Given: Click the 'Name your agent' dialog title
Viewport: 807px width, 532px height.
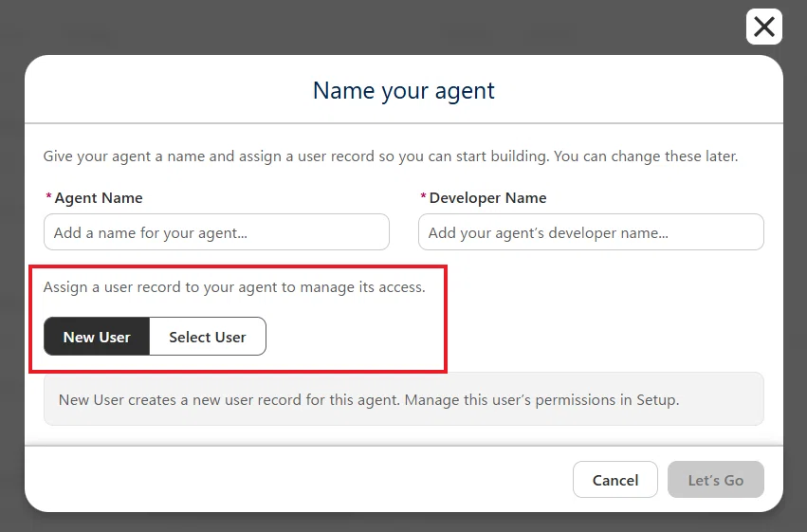Looking at the screenshot, I should 404,90.
